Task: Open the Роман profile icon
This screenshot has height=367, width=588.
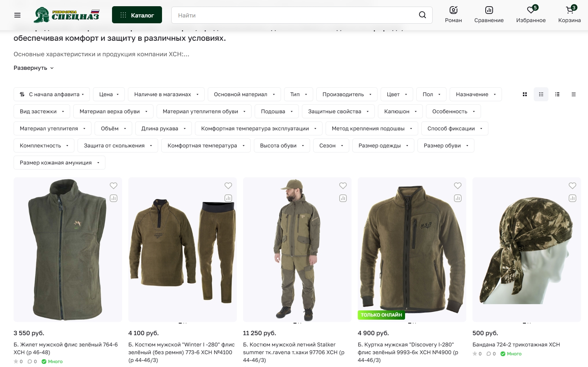Action: (x=453, y=15)
